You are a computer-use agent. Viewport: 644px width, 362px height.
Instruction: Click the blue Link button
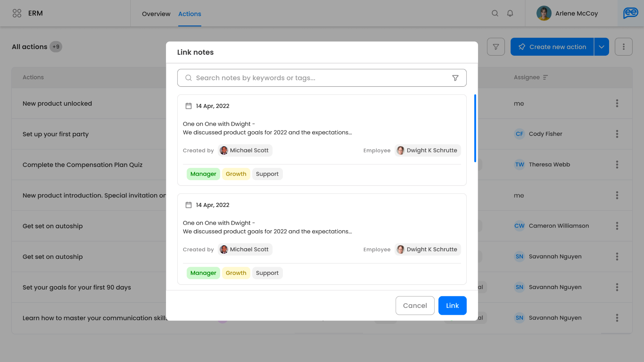pos(452,305)
